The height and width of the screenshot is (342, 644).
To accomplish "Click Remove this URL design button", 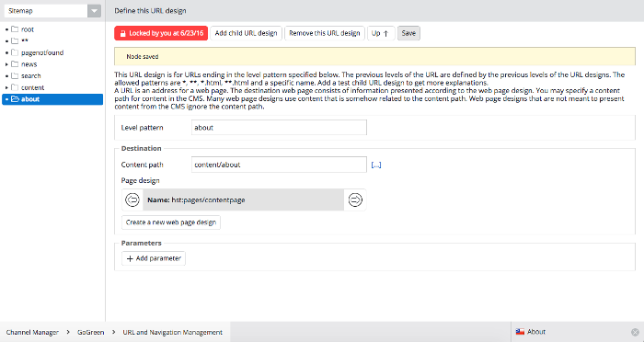I will tap(325, 33).
